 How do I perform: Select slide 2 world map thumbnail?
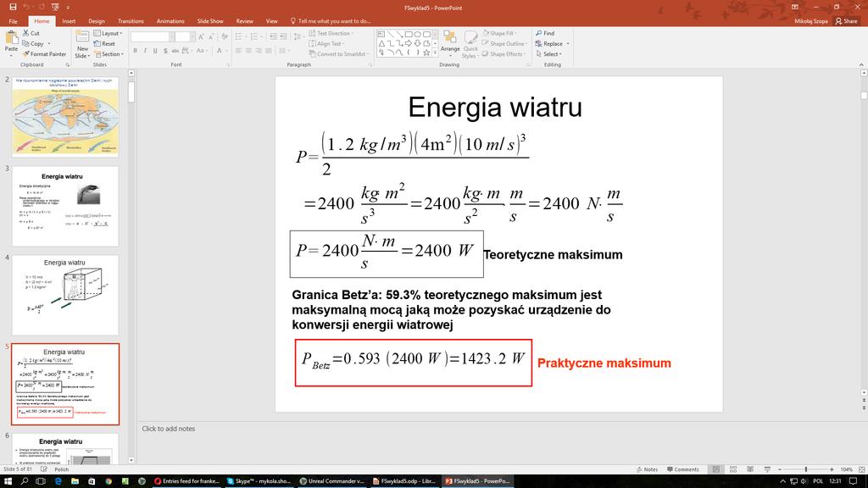tap(65, 117)
